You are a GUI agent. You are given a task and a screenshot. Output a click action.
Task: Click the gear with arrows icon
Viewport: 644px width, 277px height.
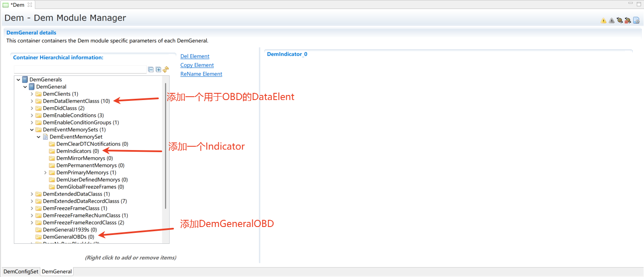coord(619,20)
